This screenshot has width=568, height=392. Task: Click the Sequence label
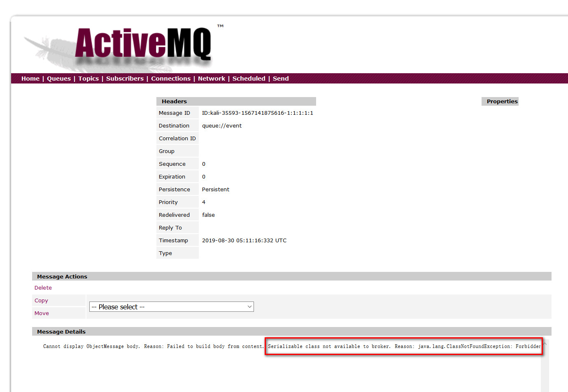[172, 164]
